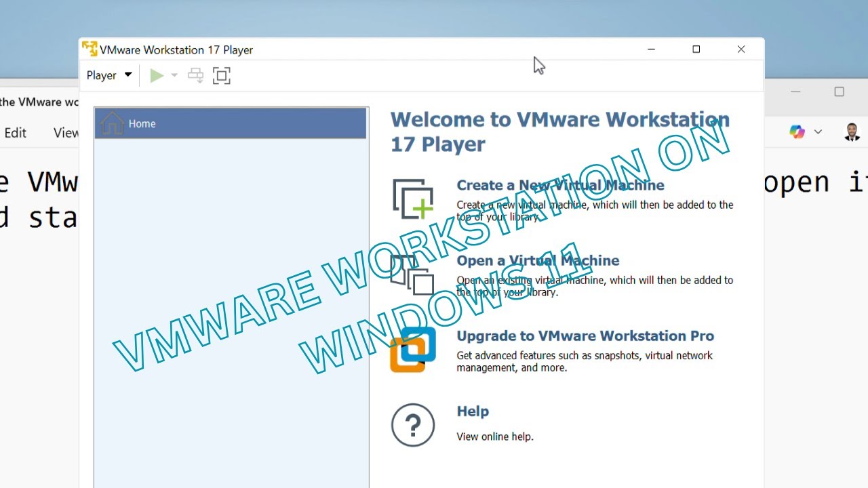Open the Player dropdown menu
Image resolution: width=868 pixels, height=488 pixels.
(x=109, y=75)
